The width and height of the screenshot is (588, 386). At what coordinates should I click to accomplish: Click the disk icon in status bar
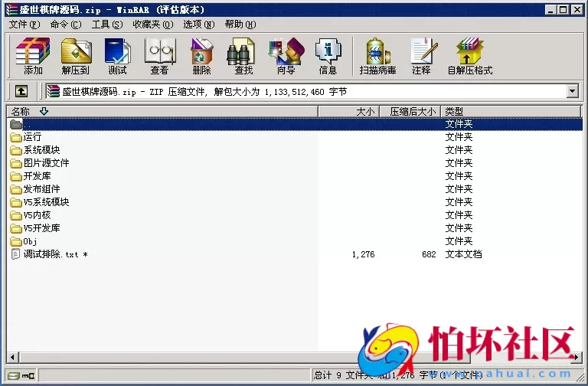14,375
